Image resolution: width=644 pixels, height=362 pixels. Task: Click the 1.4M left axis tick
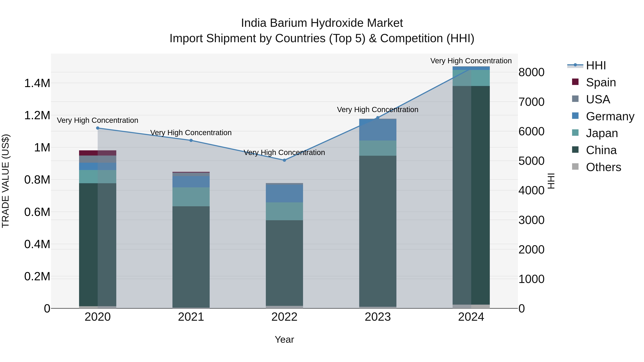point(37,83)
